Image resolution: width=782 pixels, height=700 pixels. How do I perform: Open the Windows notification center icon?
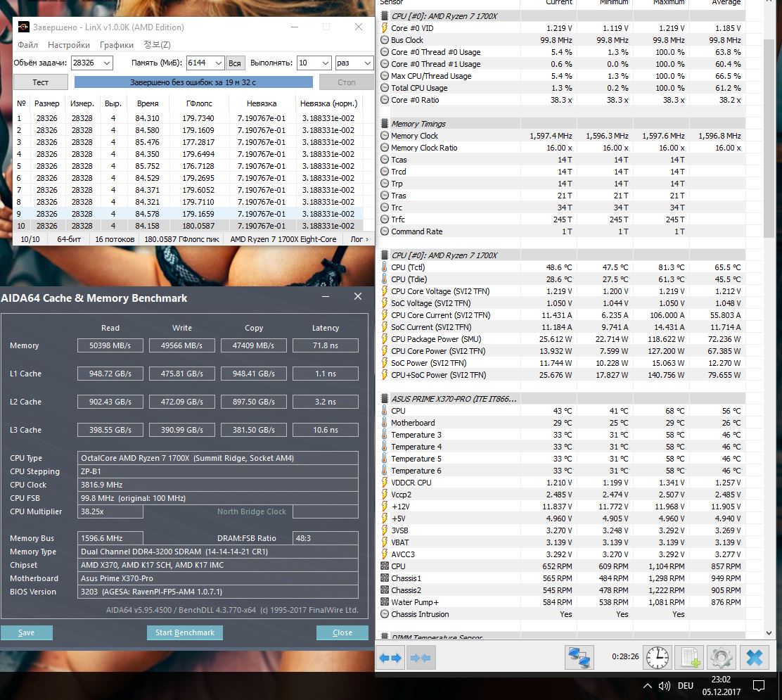(758, 686)
